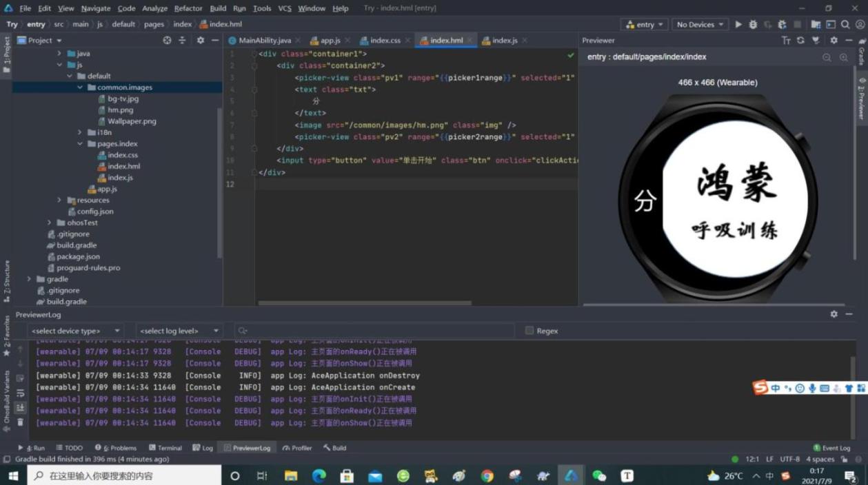
Task: Click the Previewer zoom out magnifier
Action: tap(827, 58)
